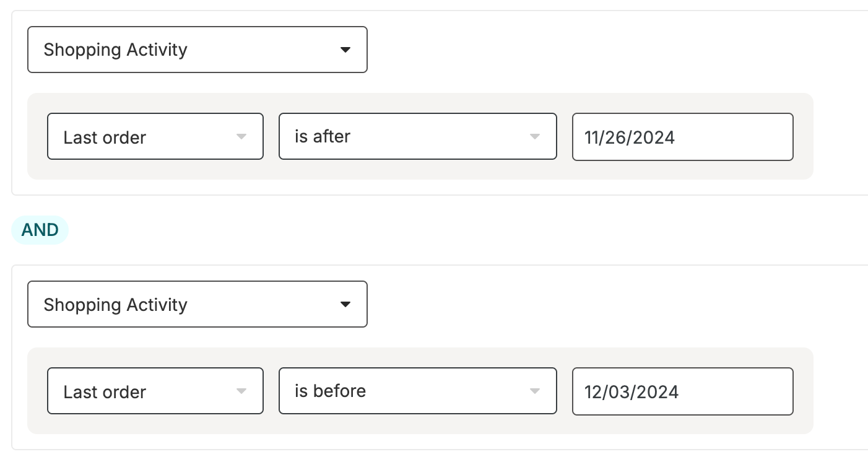Open the 'is after' operator dropdown
This screenshot has height=462, width=868.
tap(418, 136)
